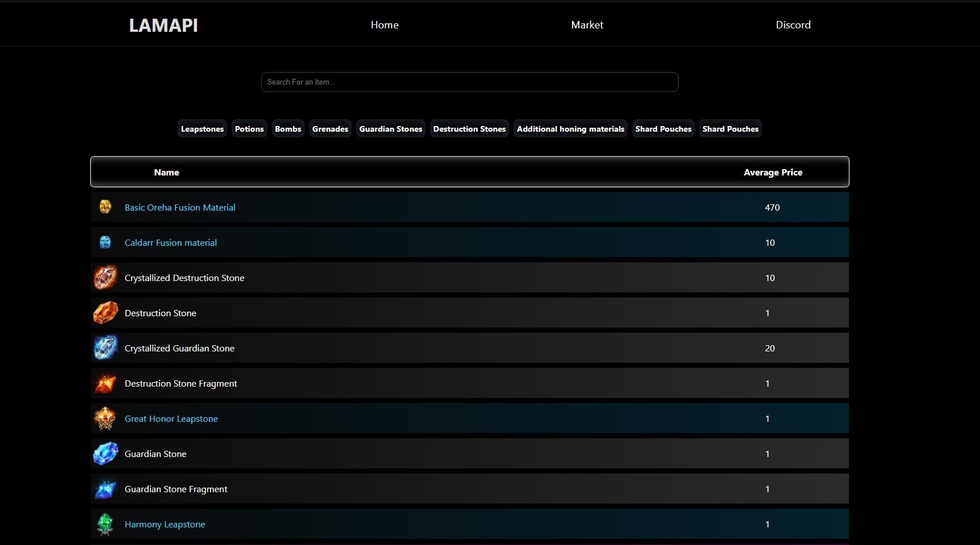The image size is (980, 545).
Task: Filter by Destruction Stones category
Action: [469, 129]
